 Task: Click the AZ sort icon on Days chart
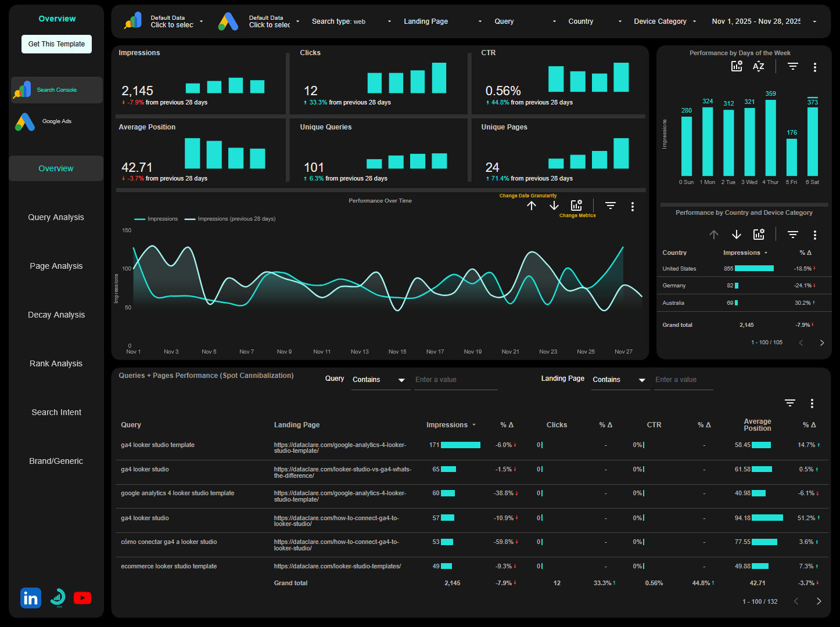coord(758,66)
